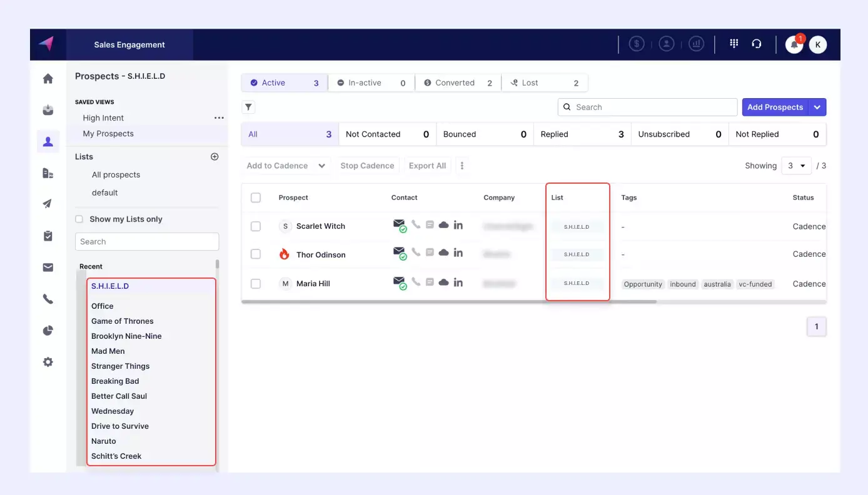Click the lists Search field in sidebar
The width and height of the screenshot is (868, 495).
[x=147, y=242]
